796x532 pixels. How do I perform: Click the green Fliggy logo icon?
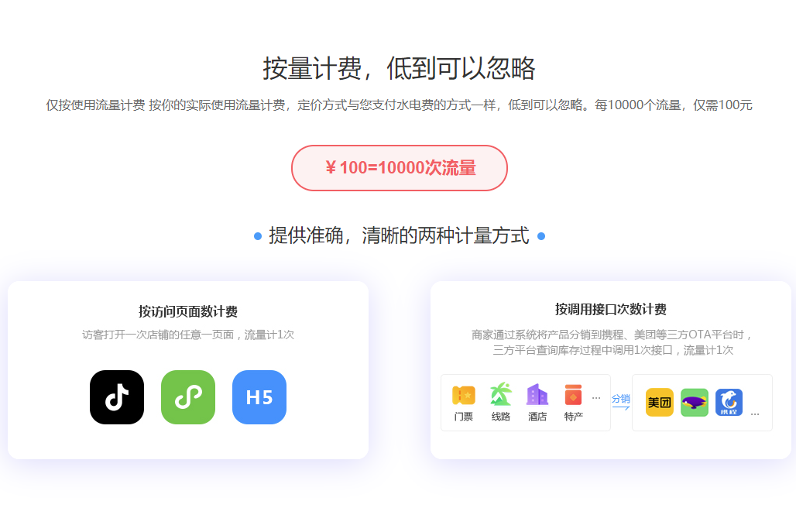(x=695, y=403)
